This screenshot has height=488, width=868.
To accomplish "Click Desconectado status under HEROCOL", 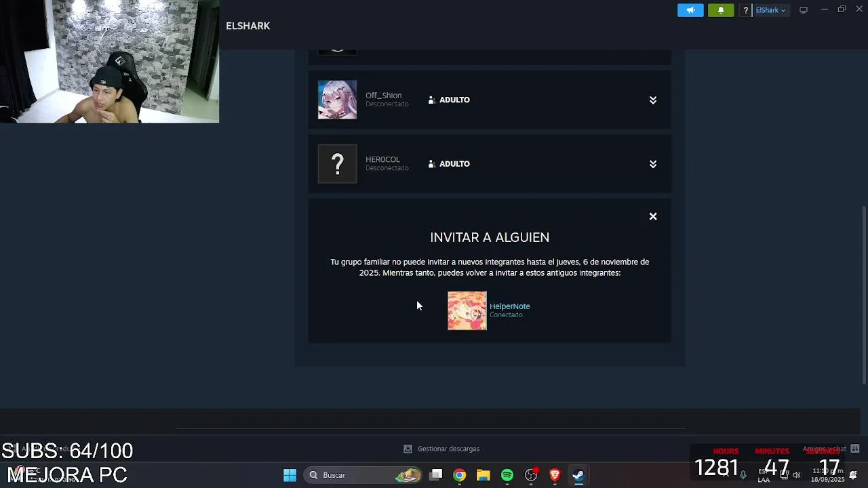I will (387, 168).
